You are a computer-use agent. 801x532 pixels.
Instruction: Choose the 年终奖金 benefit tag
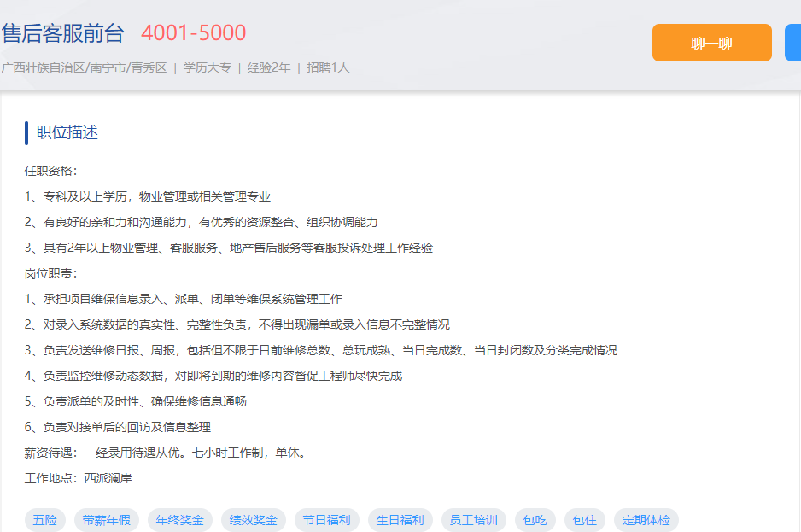tap(180, 520)
